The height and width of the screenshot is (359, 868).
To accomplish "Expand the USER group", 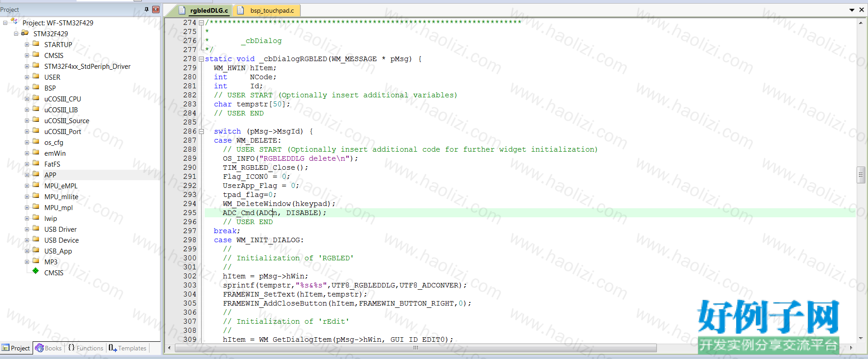I will (27, 77).
